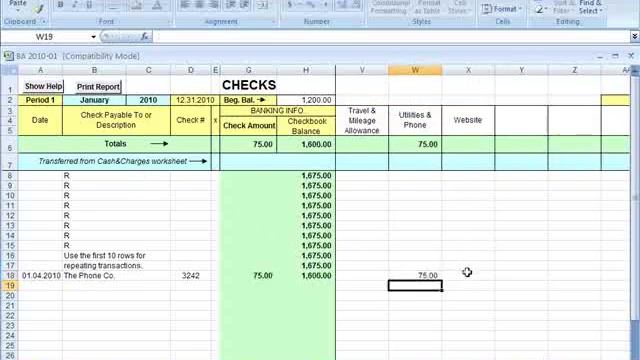Open the Format dropdown in Cells group
The width and height of the screenshot is (640, 360).
(x=502, y=9)
